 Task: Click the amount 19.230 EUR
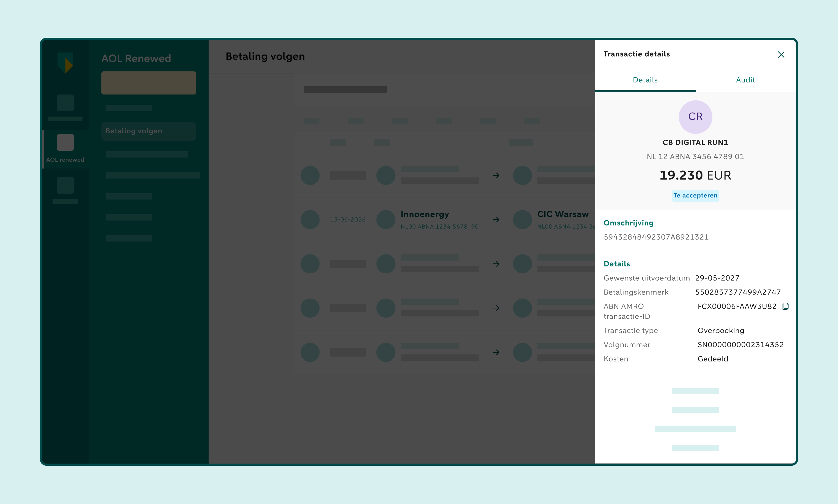point(695,175)
